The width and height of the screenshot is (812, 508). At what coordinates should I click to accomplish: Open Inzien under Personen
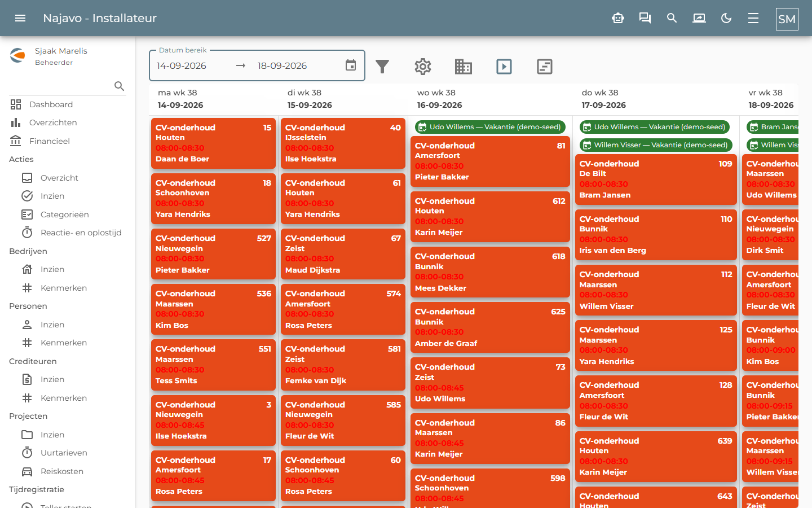click(73, 325)
